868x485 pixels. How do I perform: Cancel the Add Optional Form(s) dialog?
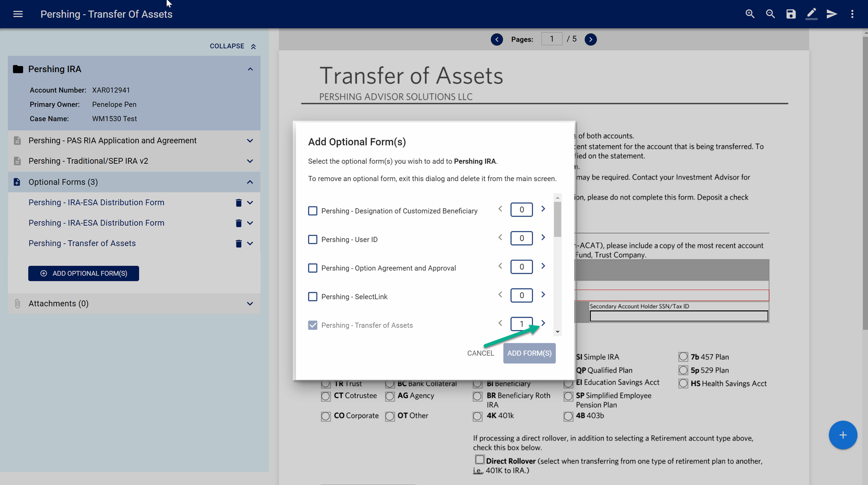pyautogui.click(x=481, y=353)
